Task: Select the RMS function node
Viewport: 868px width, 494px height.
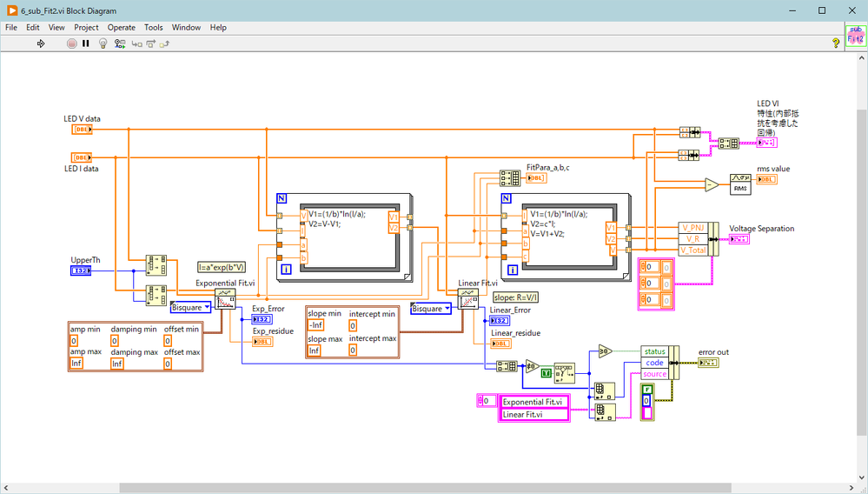Action: 740,184
